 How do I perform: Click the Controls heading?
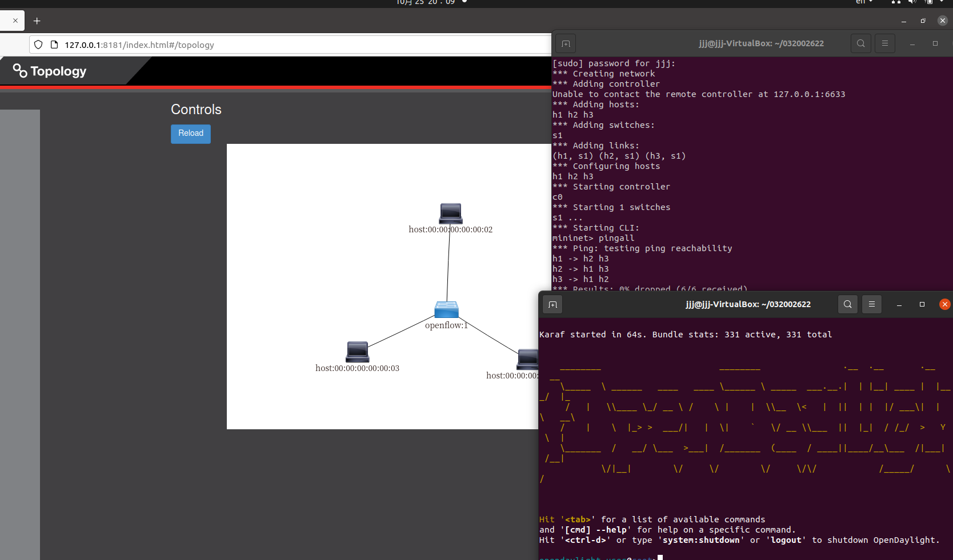click(x=196, y=110)
